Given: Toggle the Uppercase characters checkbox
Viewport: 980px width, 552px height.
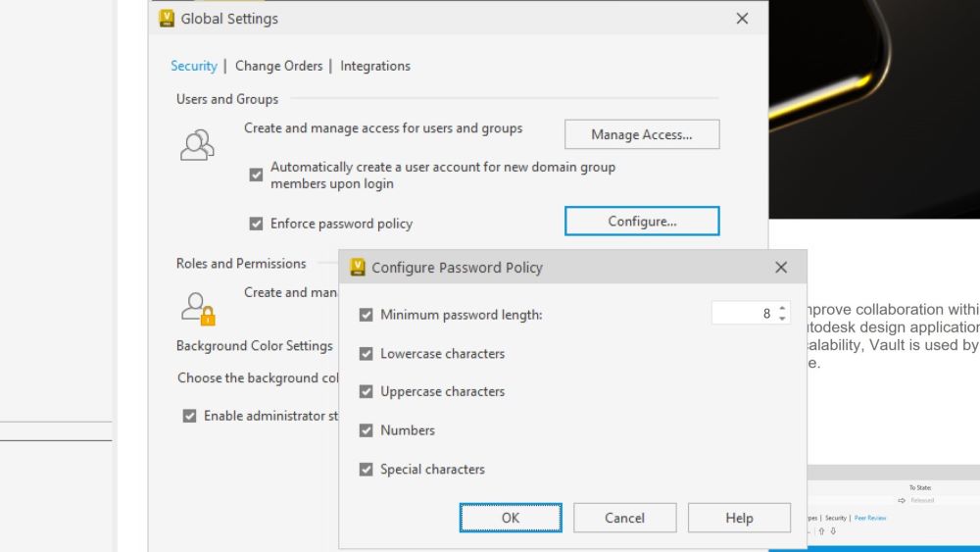Looking at the screenshot, I should (x=367, y=391).
